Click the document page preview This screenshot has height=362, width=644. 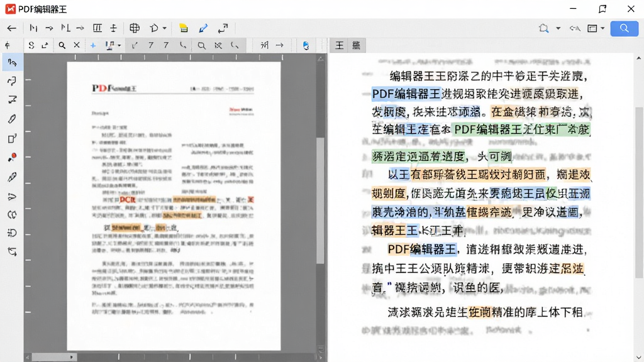pyautogui.click(x=174, y=206)
